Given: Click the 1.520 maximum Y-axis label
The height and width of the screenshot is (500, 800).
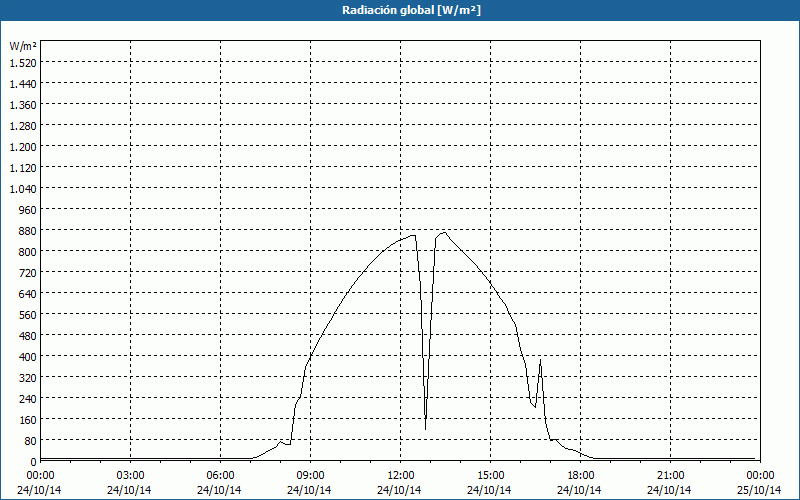Looking at the screenshot, I should coord(23,63).
